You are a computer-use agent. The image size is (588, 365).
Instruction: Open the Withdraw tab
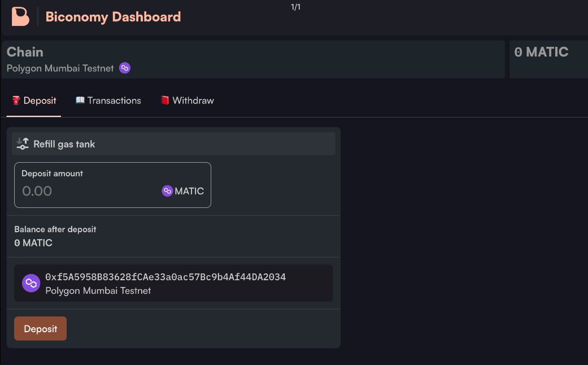[x=193, y=101]
